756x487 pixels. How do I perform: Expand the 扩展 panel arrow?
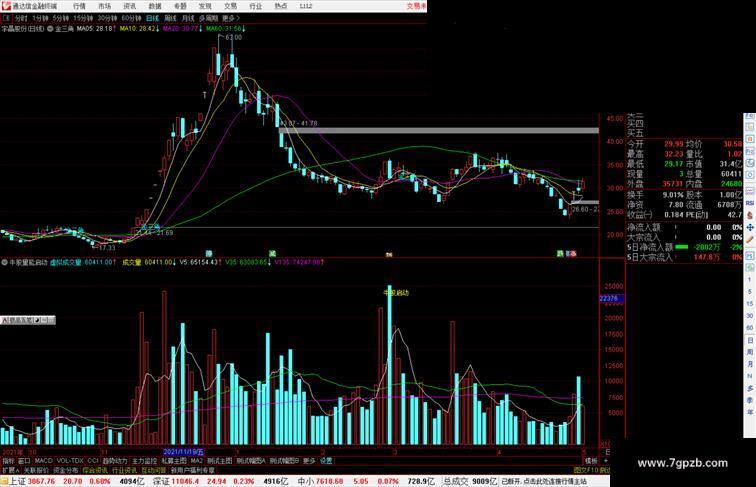[x=11, y=470]
